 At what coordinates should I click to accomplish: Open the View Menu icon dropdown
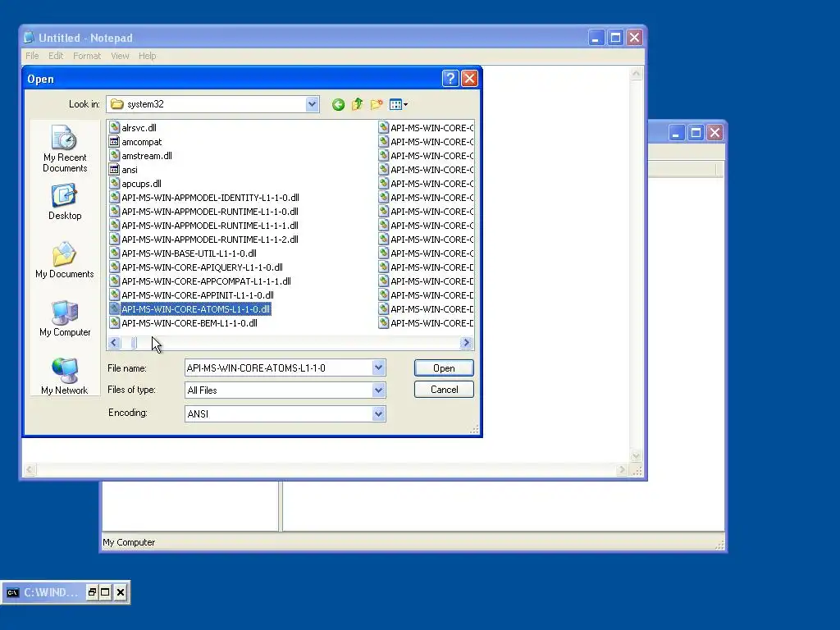point(399,104)
